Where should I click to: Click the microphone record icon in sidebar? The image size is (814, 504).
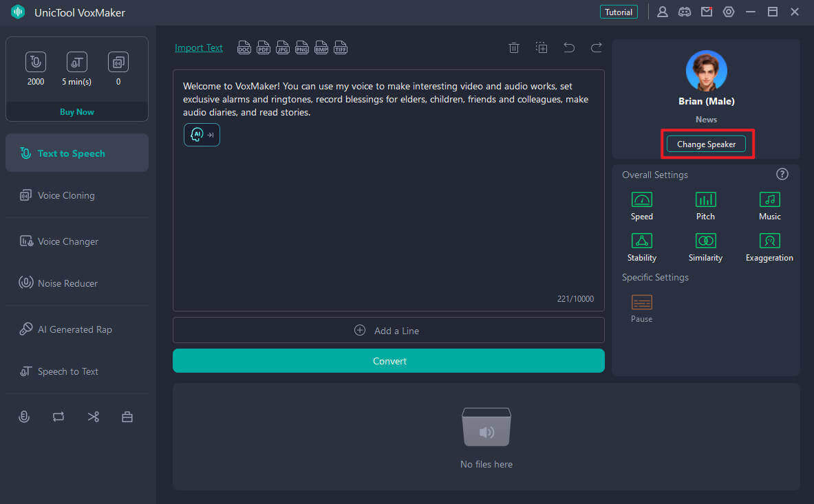[24, 417]
